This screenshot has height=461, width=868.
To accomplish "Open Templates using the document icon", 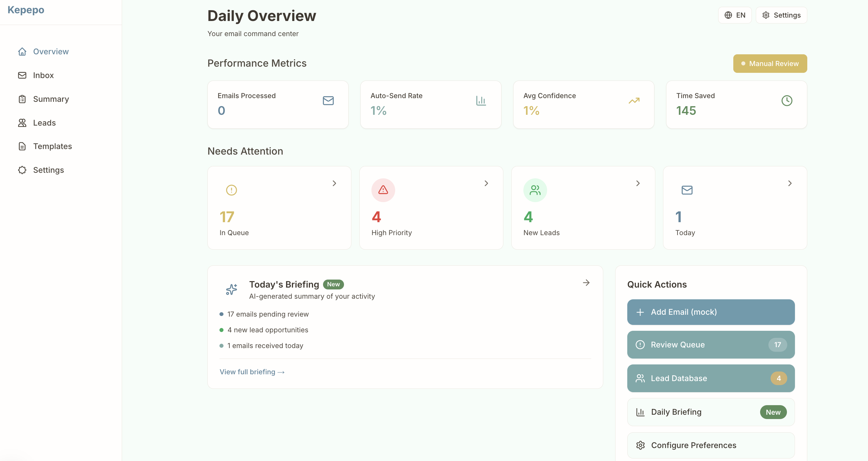I will pos(22,146).
